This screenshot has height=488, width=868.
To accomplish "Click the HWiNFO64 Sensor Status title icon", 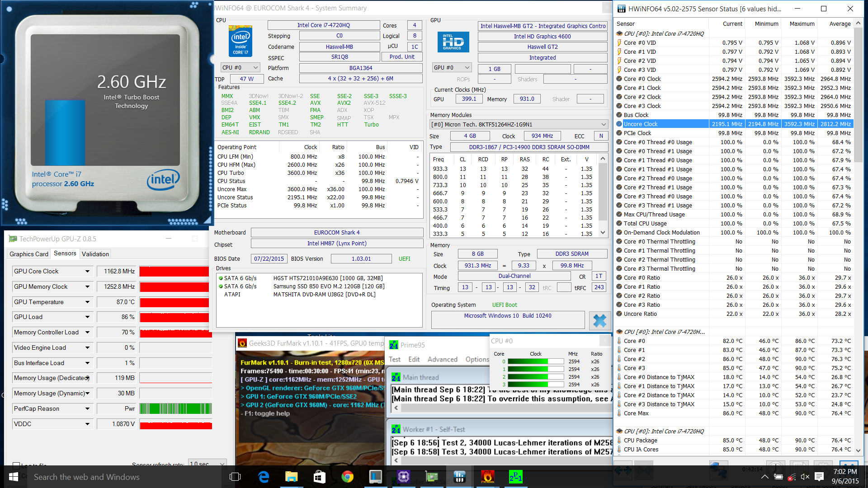I will [x=622, y=9].
